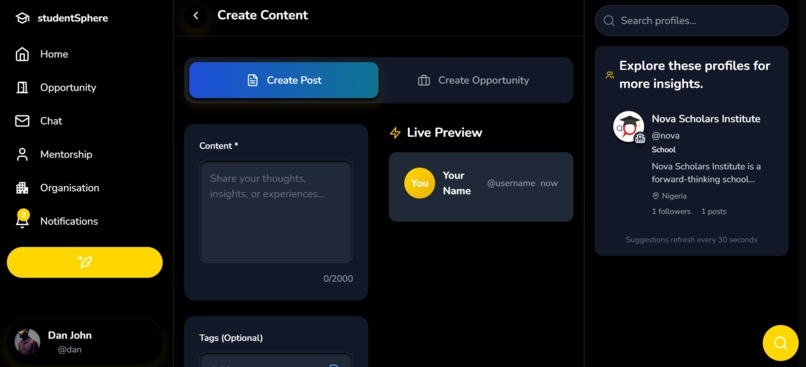Click the floating yellow search button

click(780, 343)
